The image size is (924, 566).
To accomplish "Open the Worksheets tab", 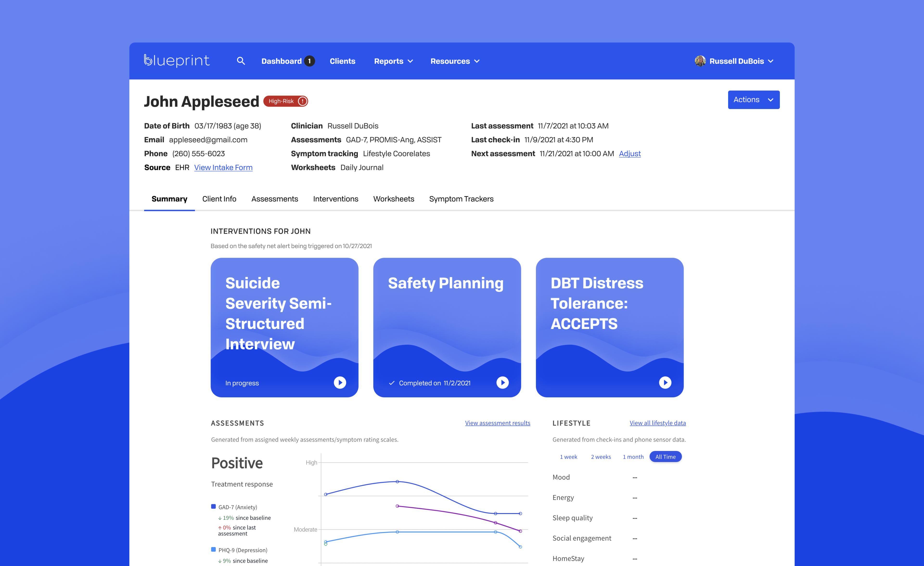I will [393, 199].
